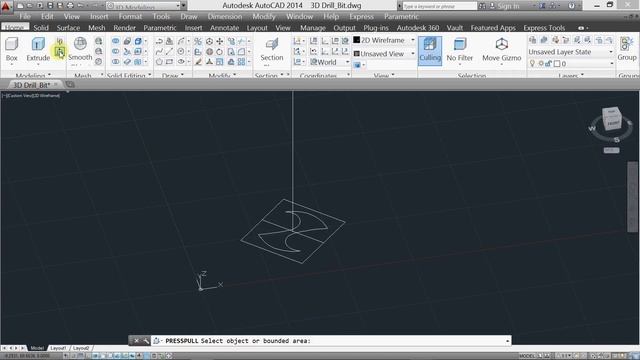Click the Group icon
Screen dimensions: 640x360
(x=627, y=49)
